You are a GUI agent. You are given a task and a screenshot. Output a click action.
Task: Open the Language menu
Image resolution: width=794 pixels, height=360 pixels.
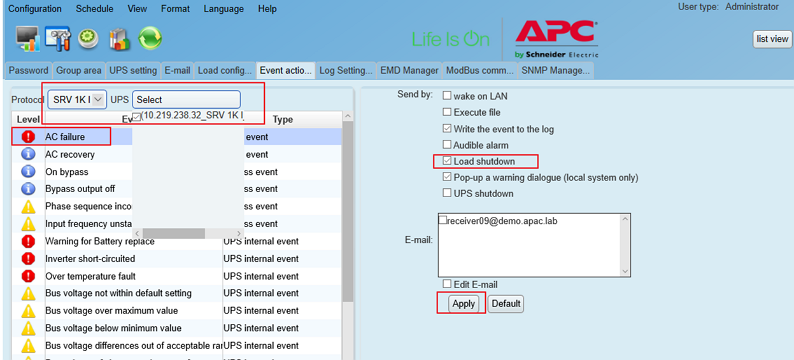[223, 9]
